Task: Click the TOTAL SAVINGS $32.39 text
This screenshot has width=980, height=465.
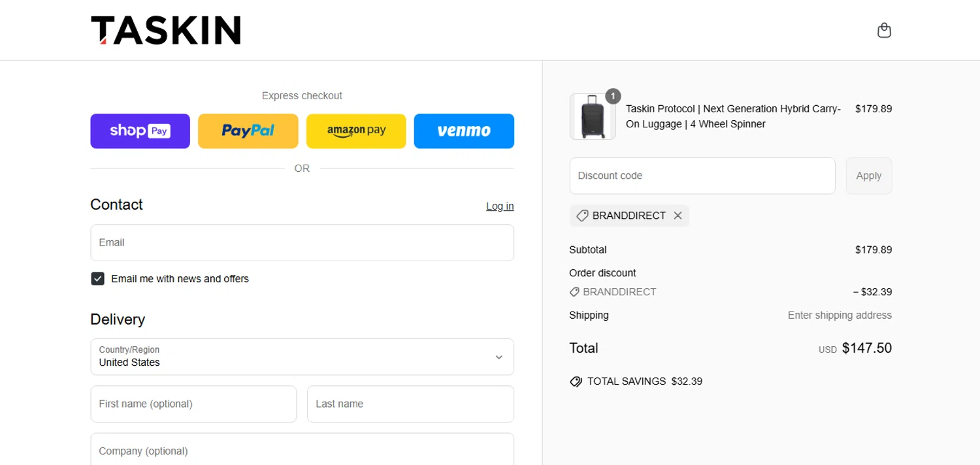Action: (645, 381)
